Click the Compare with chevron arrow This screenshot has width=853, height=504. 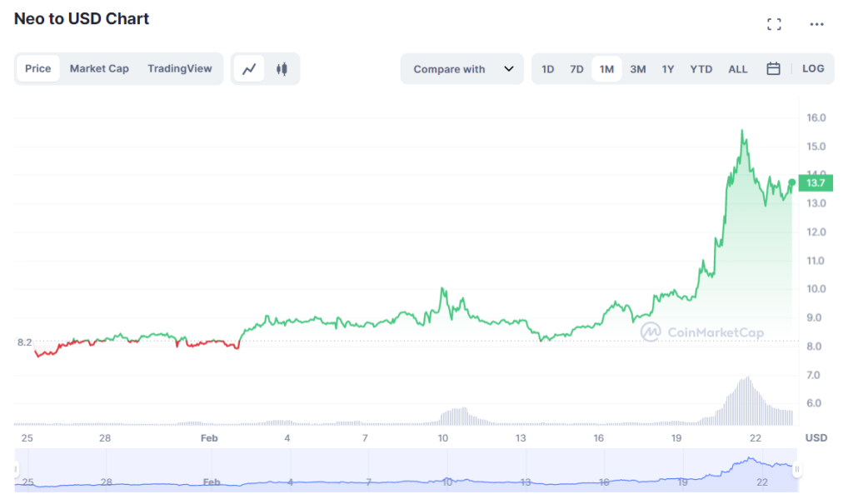509,69
